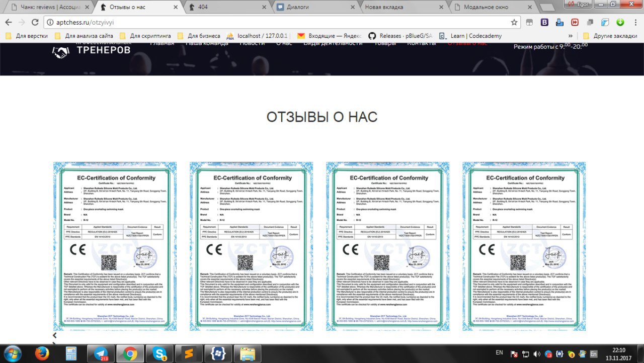This screenshot has height=363, width=644.
Task: Open Sublime Text from the taskbar
Action: tap(189, 354)
